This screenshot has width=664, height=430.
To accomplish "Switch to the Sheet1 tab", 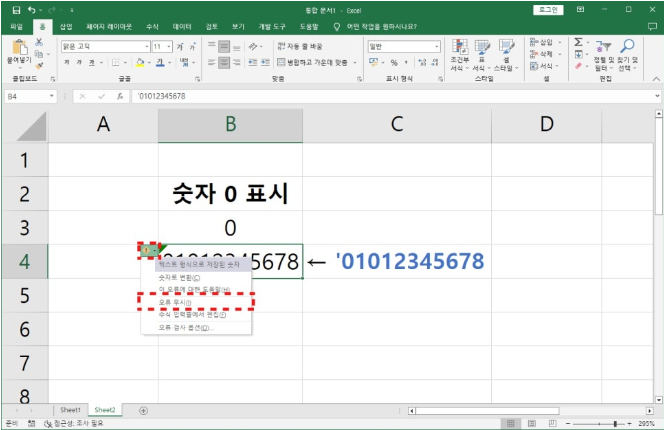I will [x=70, y=410].
